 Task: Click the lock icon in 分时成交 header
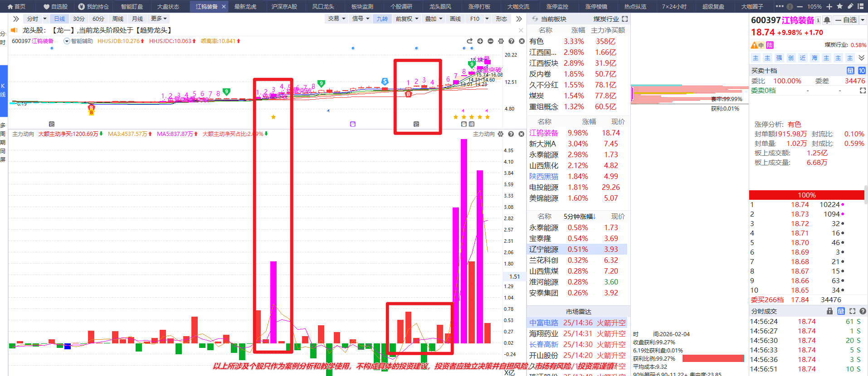pos(829,311)
